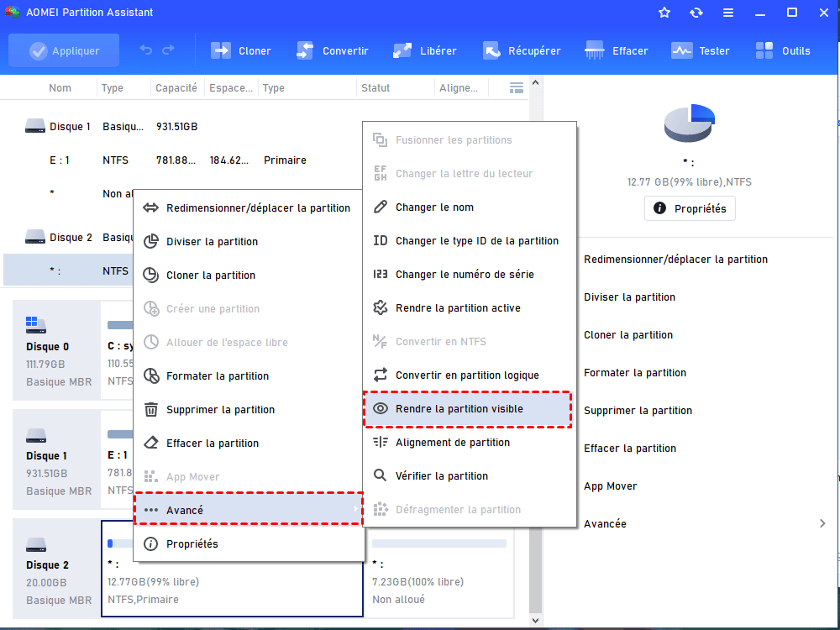840x630 pixels.
Task: Click Redimensionner/déplacer la partition in right panel
Action: (675, 260)
